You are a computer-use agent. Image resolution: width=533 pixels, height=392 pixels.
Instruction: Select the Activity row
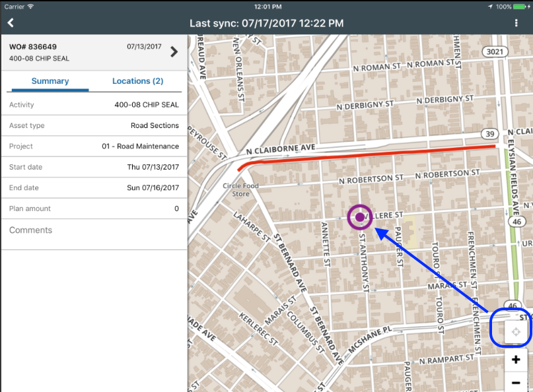94,105
